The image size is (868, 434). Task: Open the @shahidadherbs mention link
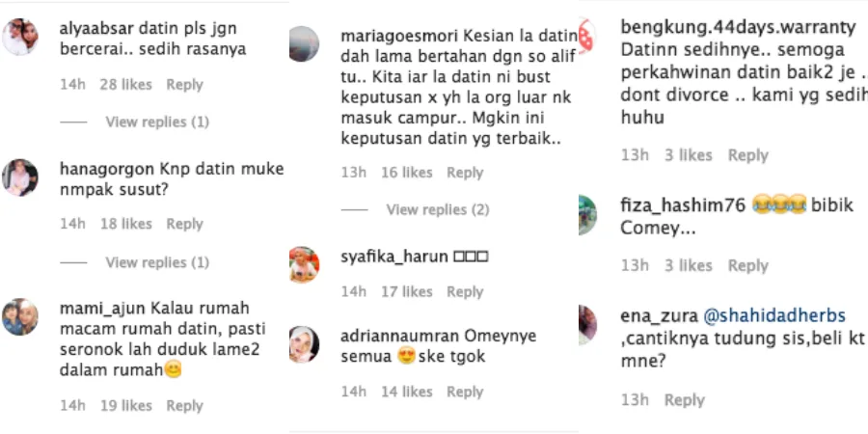point(774,316)
